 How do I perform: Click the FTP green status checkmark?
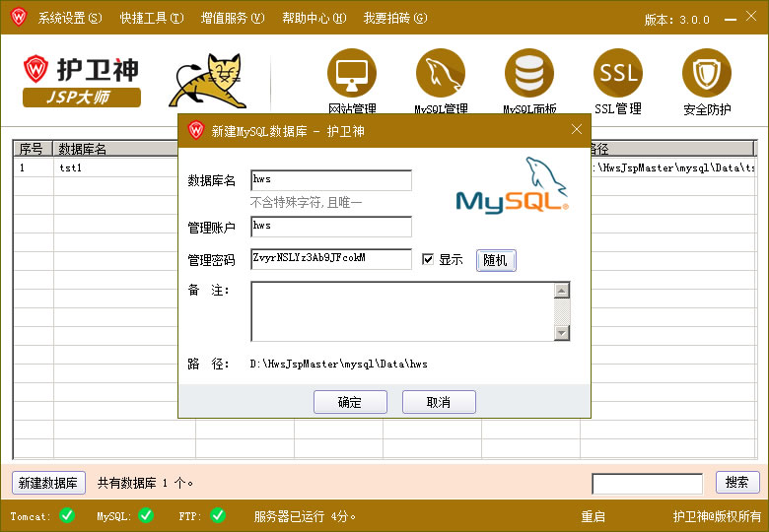coord(218,515)
